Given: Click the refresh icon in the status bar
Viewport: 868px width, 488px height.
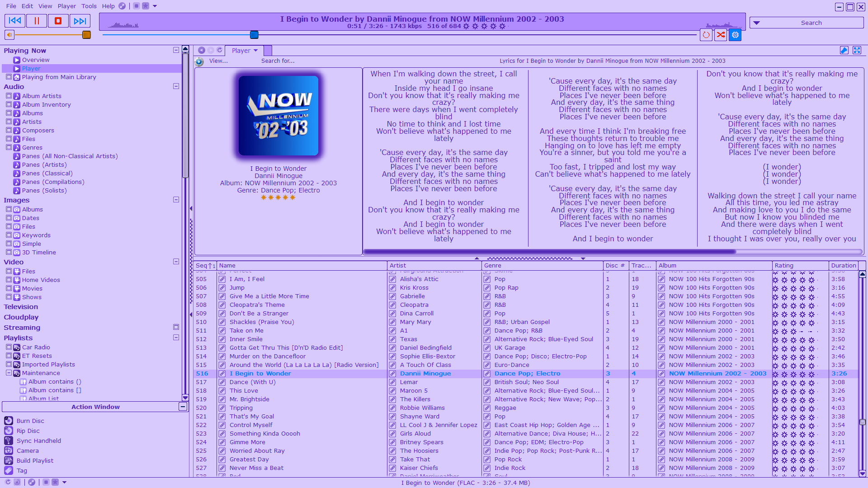Looking at the screenshot, I should coord(8,482).
